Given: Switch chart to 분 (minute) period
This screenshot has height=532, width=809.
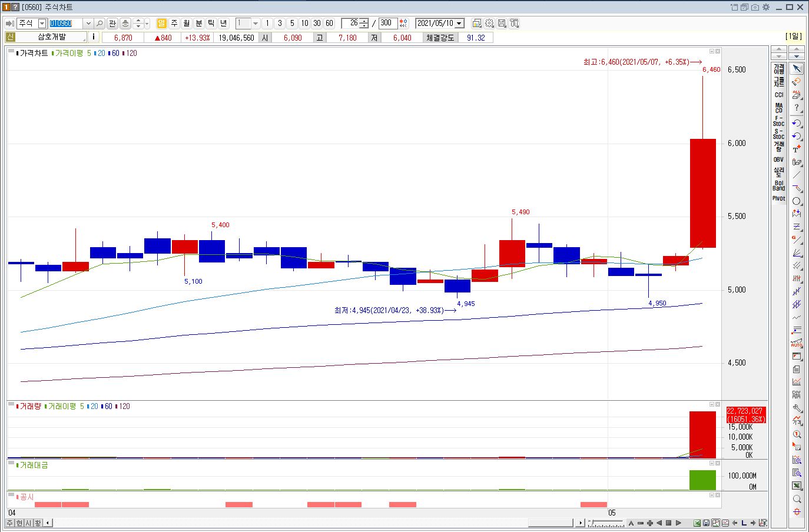Looking at the screenshot, I should [x=198, y=24].
